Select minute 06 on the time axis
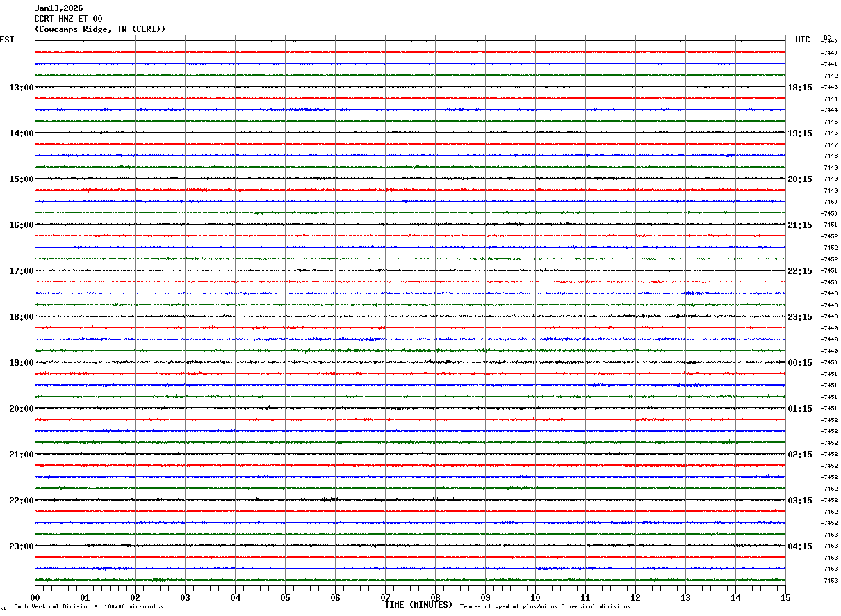841x616 pixels. pos(335,597)
